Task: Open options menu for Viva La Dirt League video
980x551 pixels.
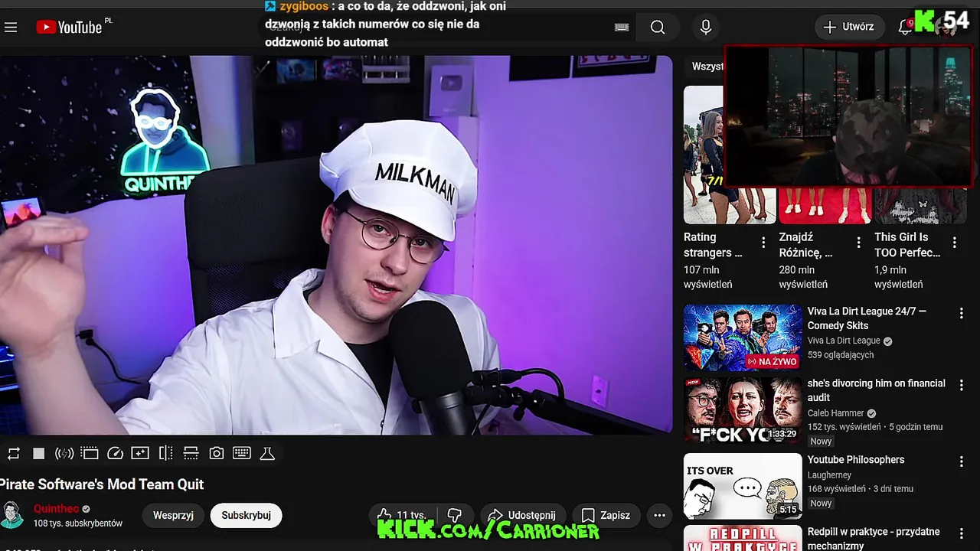Action: coord(962,313)
